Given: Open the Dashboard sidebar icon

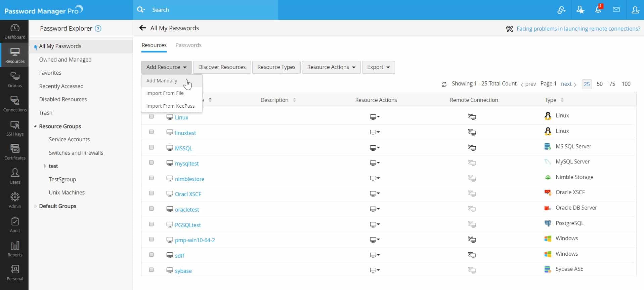Looking at the screenshot, I should 15,32.
